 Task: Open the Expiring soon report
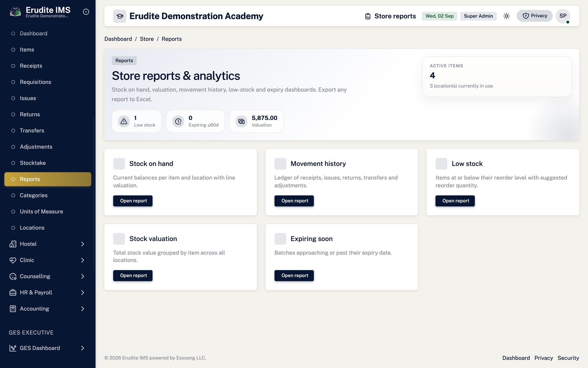294,276
